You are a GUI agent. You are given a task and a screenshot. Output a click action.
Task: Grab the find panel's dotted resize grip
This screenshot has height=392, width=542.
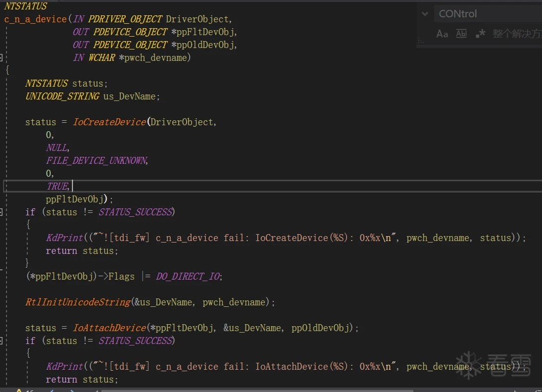[x=421, y=42]
